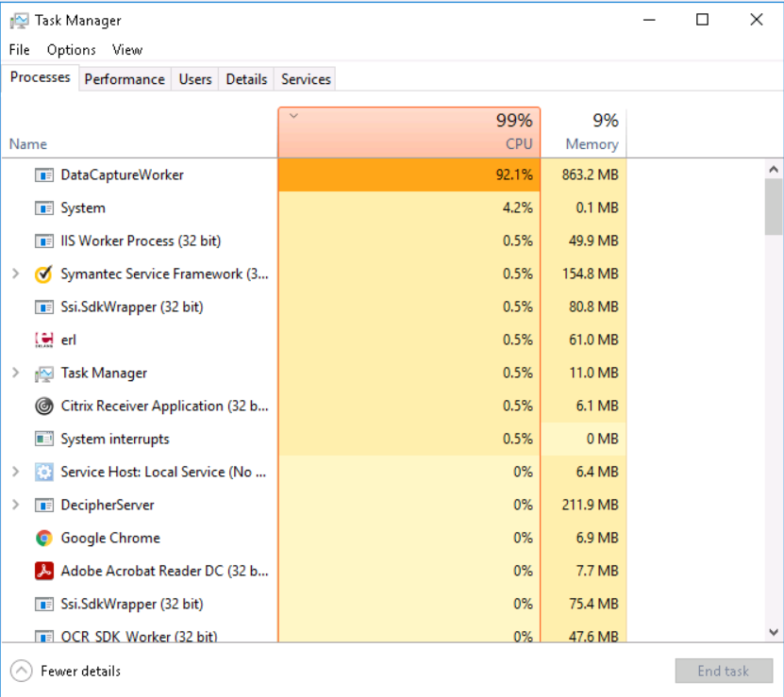Switch to the Details tab
Image resolution: width=784 pixels, height=697 pixels.
pos(246,79)
